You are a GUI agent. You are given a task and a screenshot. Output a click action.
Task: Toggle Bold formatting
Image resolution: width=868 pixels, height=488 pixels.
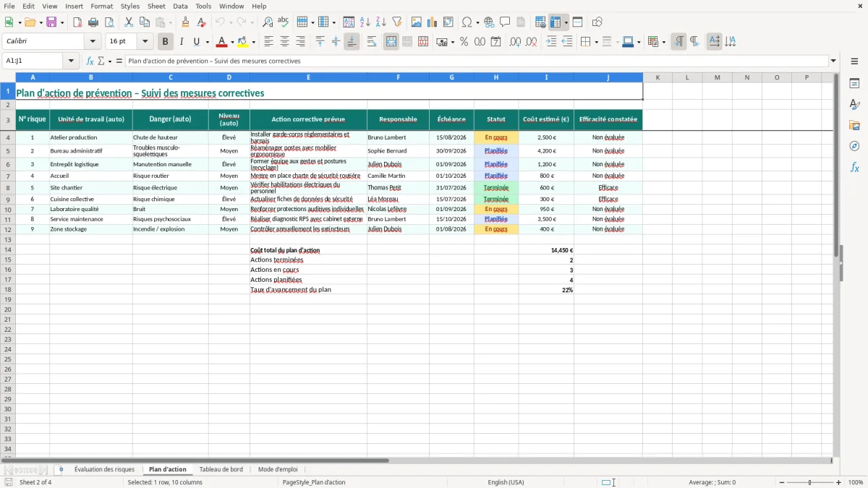[x=166, y=42]
